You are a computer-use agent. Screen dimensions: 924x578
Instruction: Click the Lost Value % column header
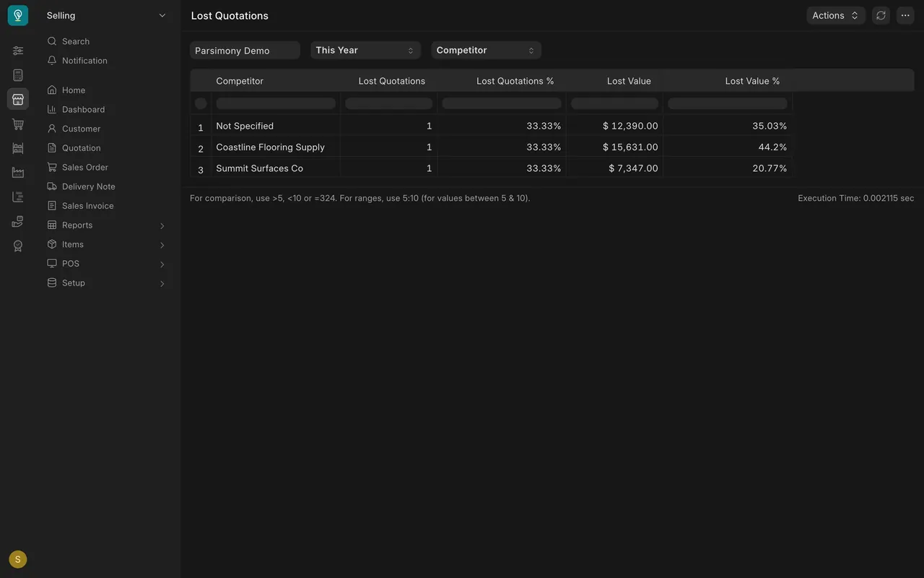(753, 81)
